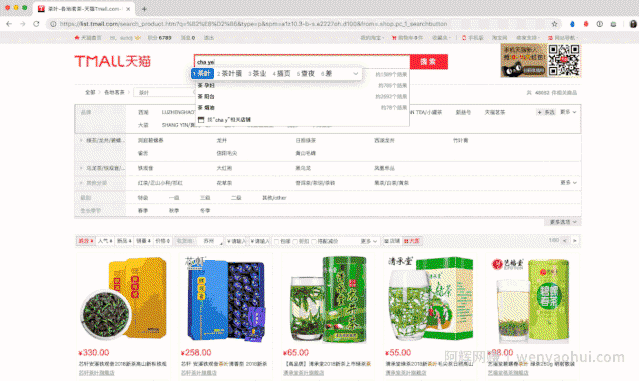This screenshot has width=639, height=381.
Task: Open the ¥258.00 blue box tea product image
Action: (x=225, y=300)
